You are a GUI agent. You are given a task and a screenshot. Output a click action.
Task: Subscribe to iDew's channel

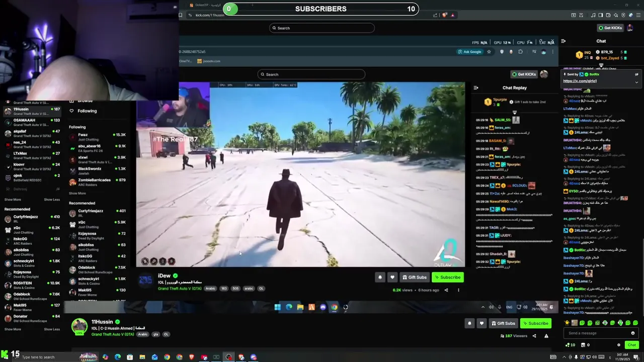click(x=448, y=277)
